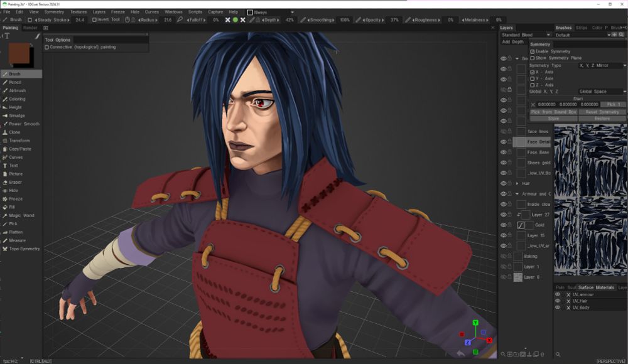Expand the Hair layer group
Screen dimensions: 628x364
517,183
